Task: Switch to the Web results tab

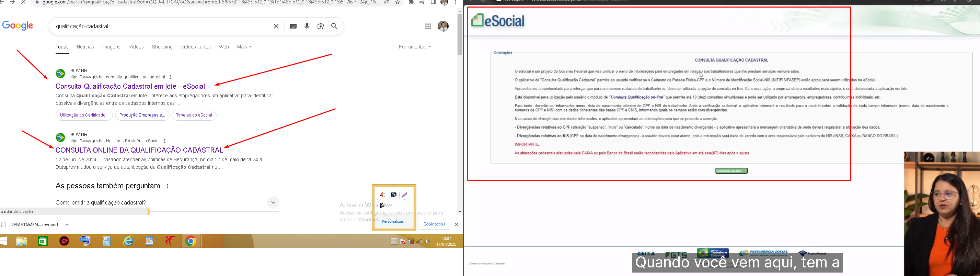Action: pyautogui.click(x=224, y=47)
